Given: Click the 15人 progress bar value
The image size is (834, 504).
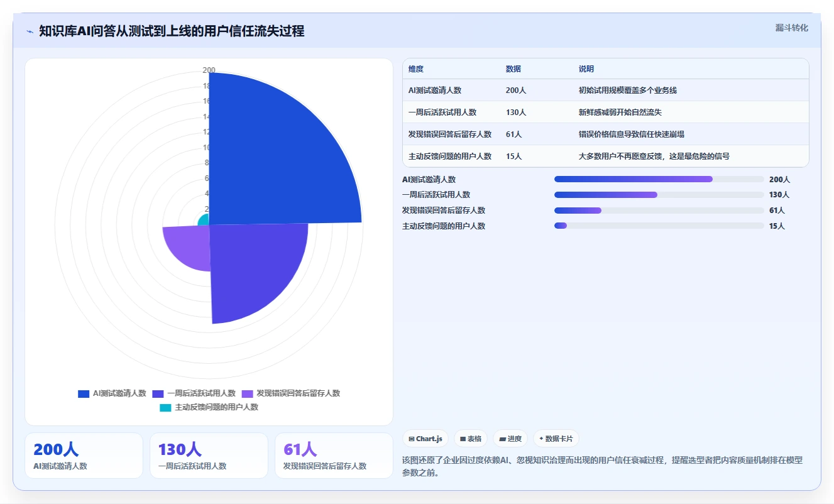Looking at the screenshot, I should coord(777,226).
